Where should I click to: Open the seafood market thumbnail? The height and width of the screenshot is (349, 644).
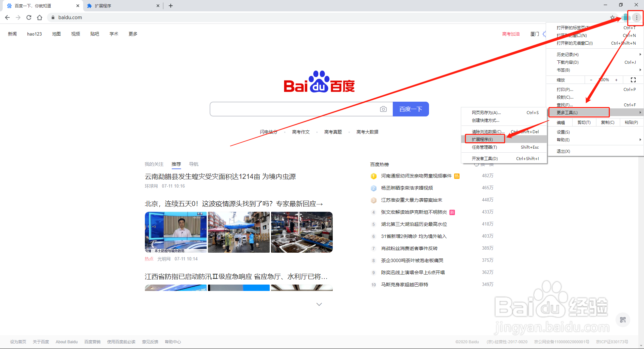(302, 232)
